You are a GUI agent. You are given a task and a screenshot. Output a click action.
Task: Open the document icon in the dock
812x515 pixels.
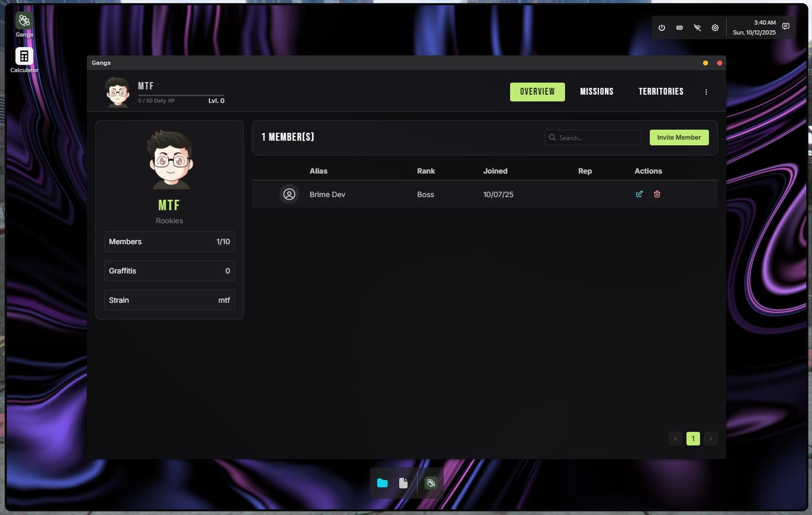(x=403, y=483)
